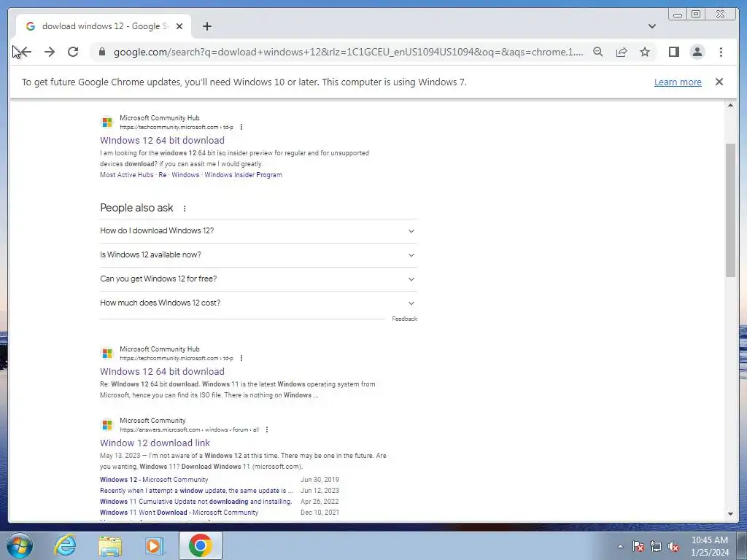The width and height of the screenshot is (747, 560).
Task: Click the 'Windows' breadcrumb under first result
Action: click(x=185, y=175)
